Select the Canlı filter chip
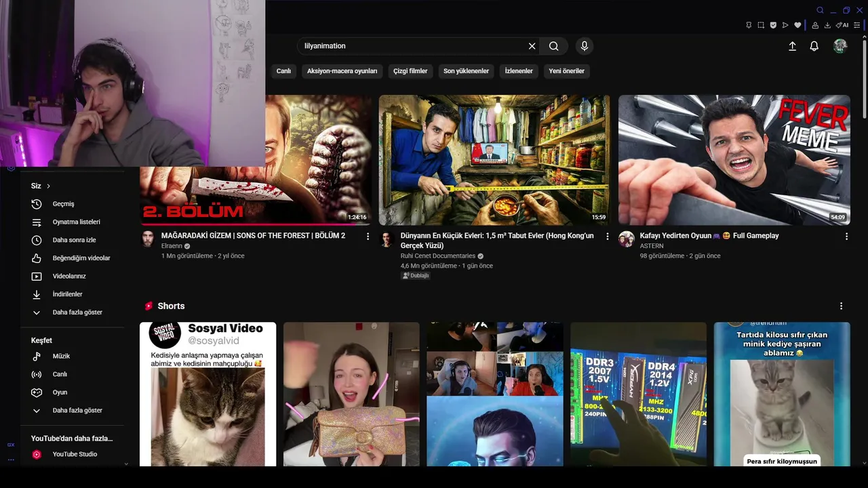 tap(283, 71)
